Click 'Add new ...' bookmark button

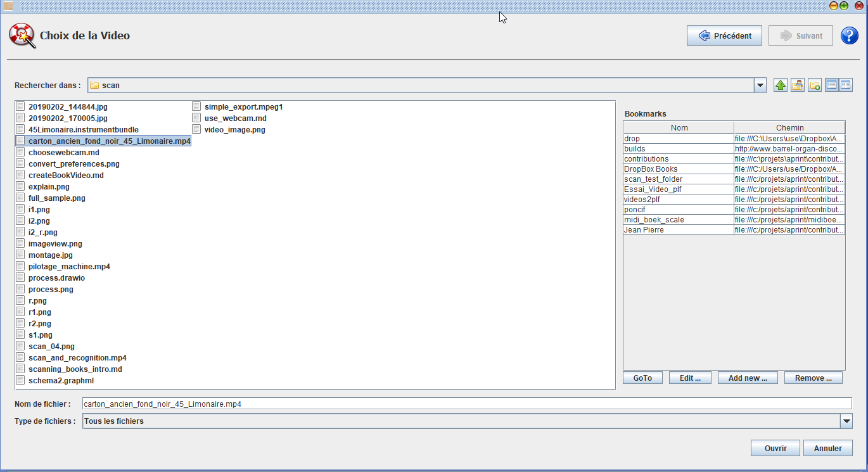pos(748,378)
